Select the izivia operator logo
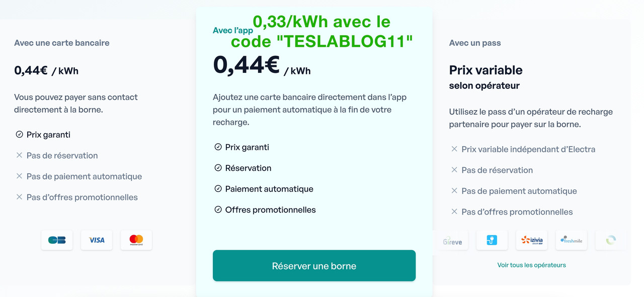The width and height of the screenshot is (644, 297). (x=532, y=240)
